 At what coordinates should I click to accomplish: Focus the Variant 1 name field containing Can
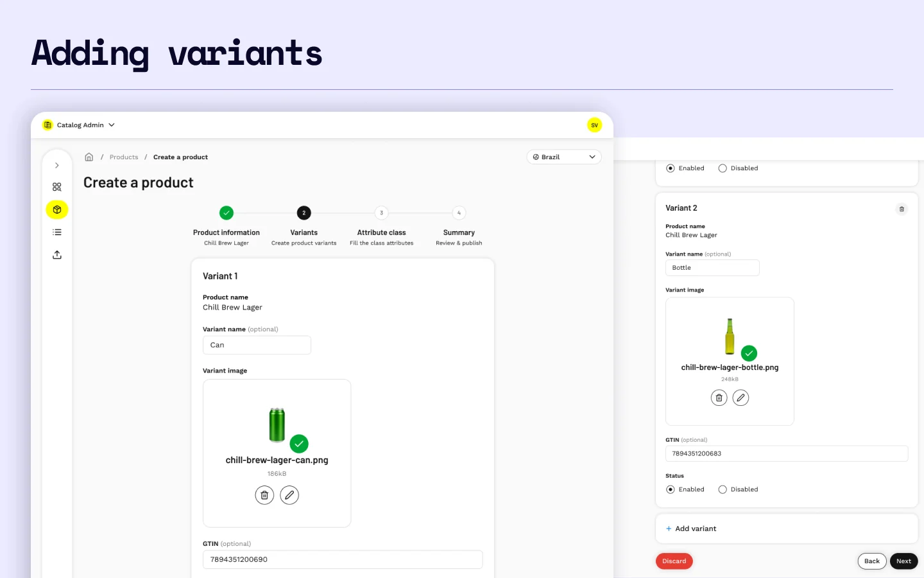257,345
